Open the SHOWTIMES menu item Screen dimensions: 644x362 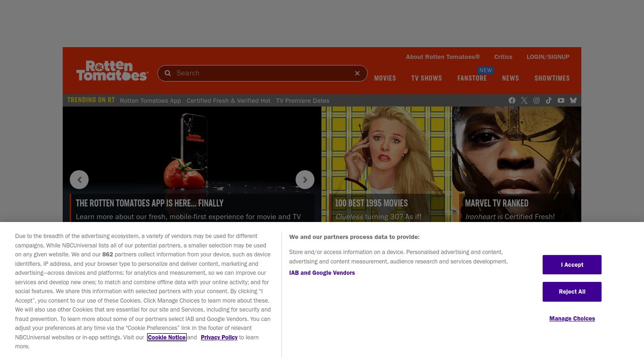[x=552, y=78]
